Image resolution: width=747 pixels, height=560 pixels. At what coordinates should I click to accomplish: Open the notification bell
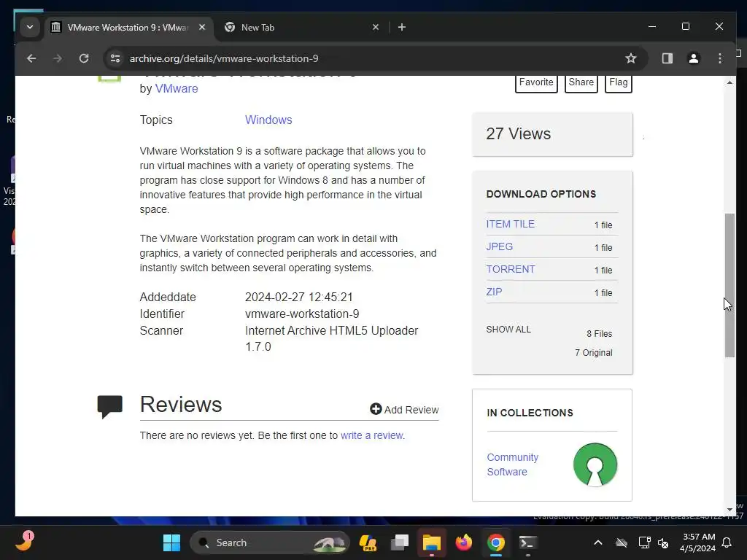click(x=727, y=542)
